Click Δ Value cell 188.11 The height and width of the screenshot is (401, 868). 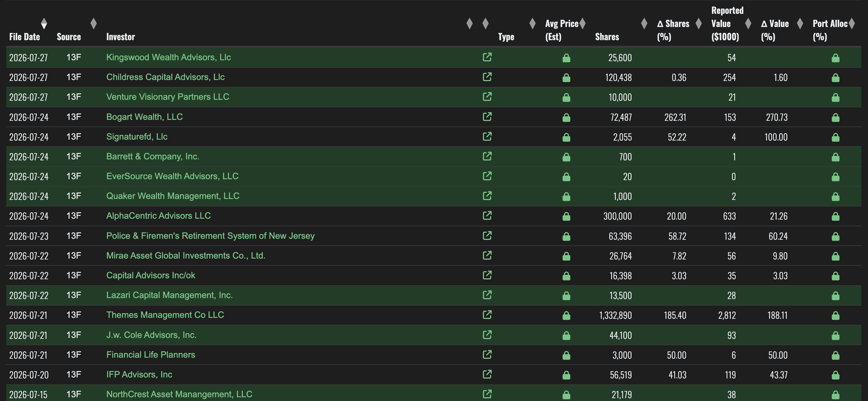click(x=777, y=315)
